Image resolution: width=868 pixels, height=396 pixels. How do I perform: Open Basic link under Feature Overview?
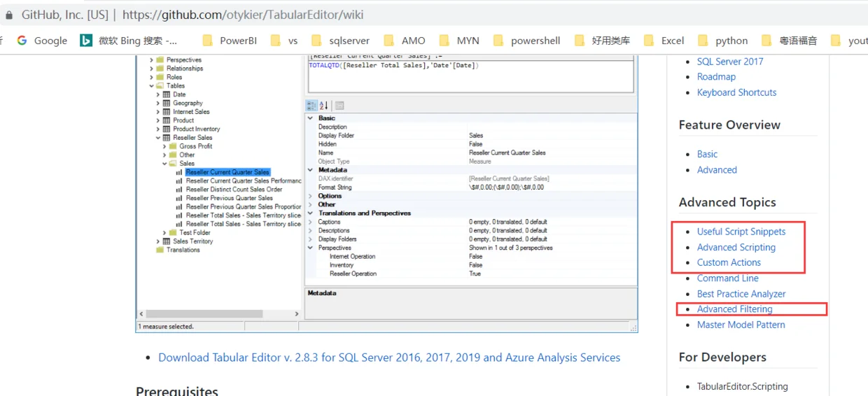(x=707, y=154)
